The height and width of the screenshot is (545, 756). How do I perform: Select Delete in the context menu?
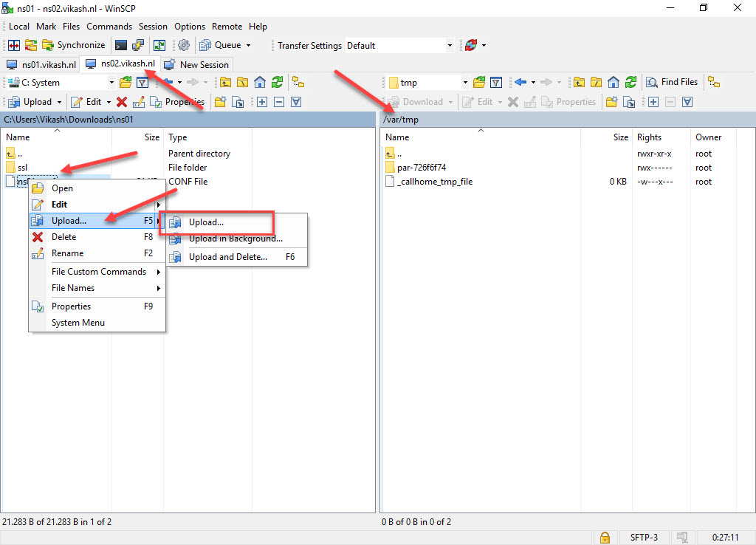(98, 237)
